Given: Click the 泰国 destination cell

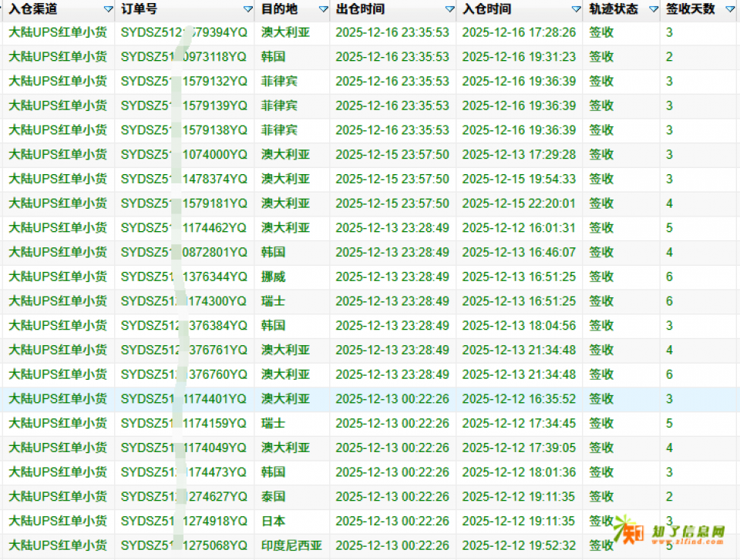Looking at the screenshot, I should pos(273,497).
